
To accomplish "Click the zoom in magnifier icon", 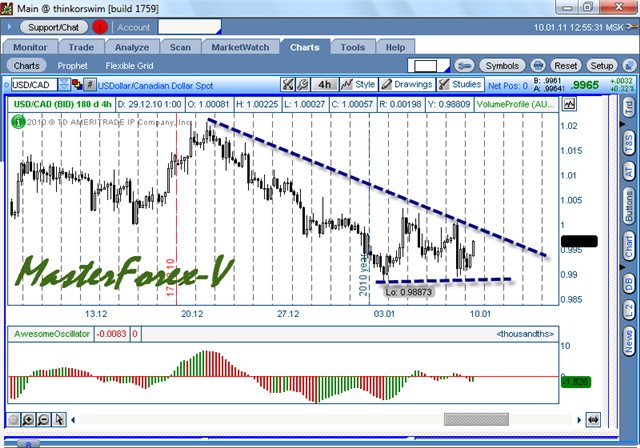I will click(x=28, y=419).
